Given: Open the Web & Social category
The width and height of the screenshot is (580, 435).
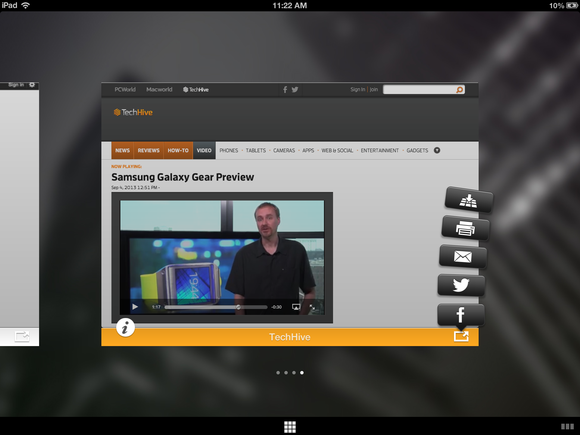Looking at the screenshot, I should coord(337,151).
